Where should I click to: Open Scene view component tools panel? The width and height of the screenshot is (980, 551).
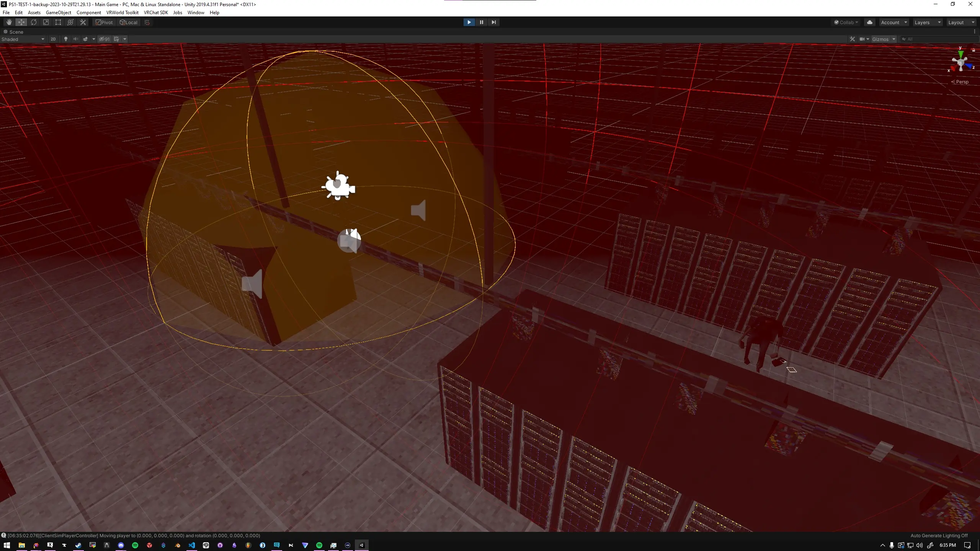point(852,39)
